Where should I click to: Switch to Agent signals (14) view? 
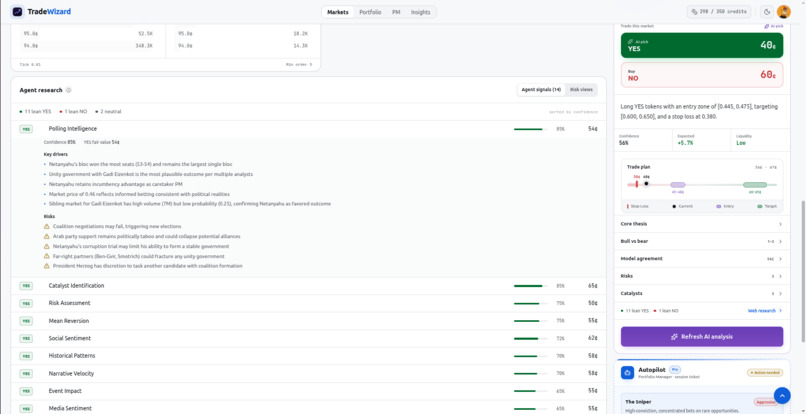pos(541,89)
